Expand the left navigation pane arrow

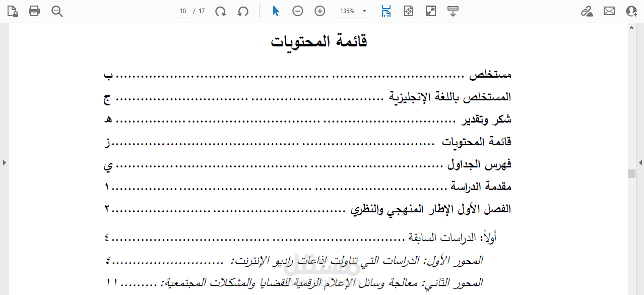[x=4, y=162]
